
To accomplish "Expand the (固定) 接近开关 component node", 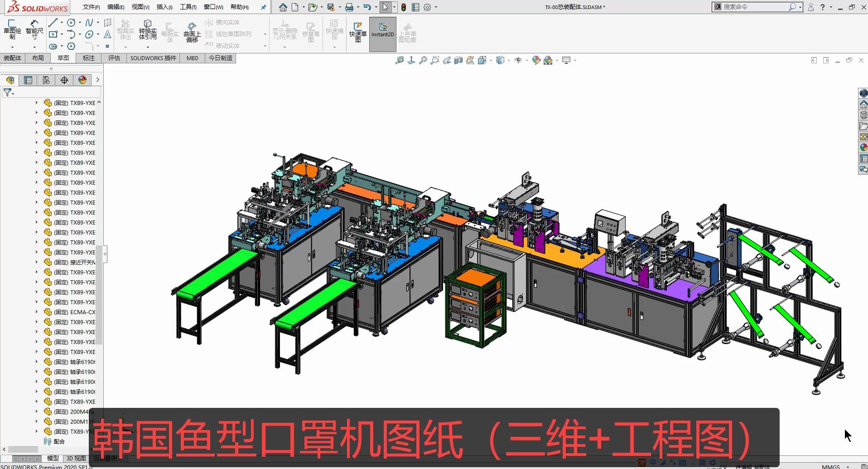I will point(37,262).
